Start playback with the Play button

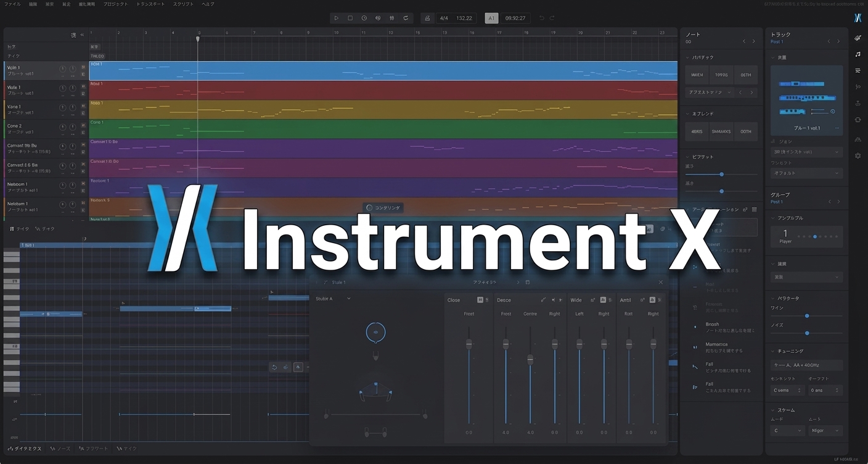pyautogui.click(x=336, y=19)
